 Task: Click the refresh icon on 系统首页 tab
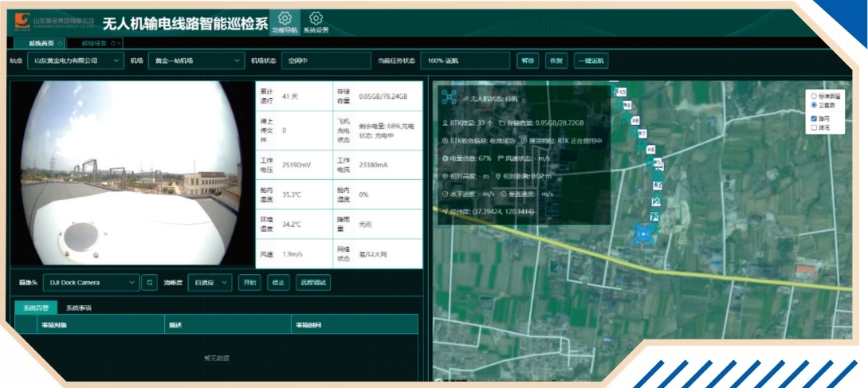(x=60, y=43)
